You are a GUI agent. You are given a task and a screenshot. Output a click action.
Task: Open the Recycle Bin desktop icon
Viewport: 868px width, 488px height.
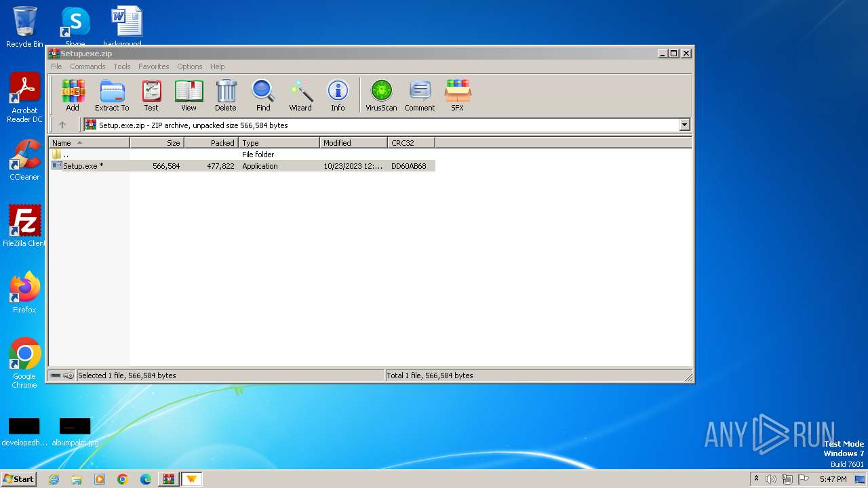click(24, 26)
